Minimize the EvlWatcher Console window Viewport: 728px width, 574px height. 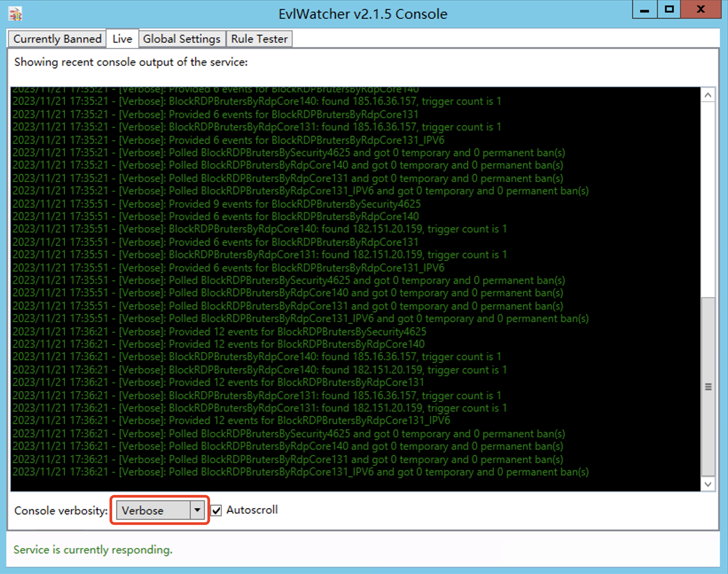[x=645, y=10]
